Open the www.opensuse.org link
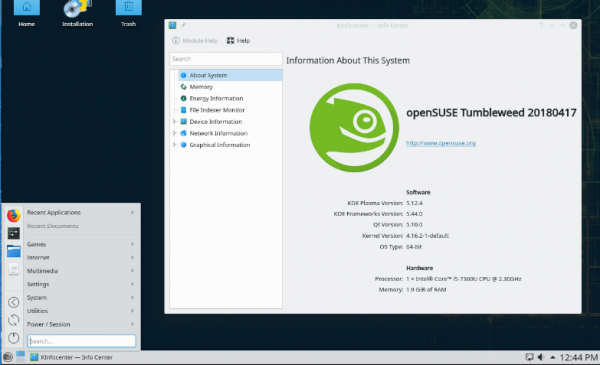This screenshot has height=365, width=600. [x=440, y=143]
